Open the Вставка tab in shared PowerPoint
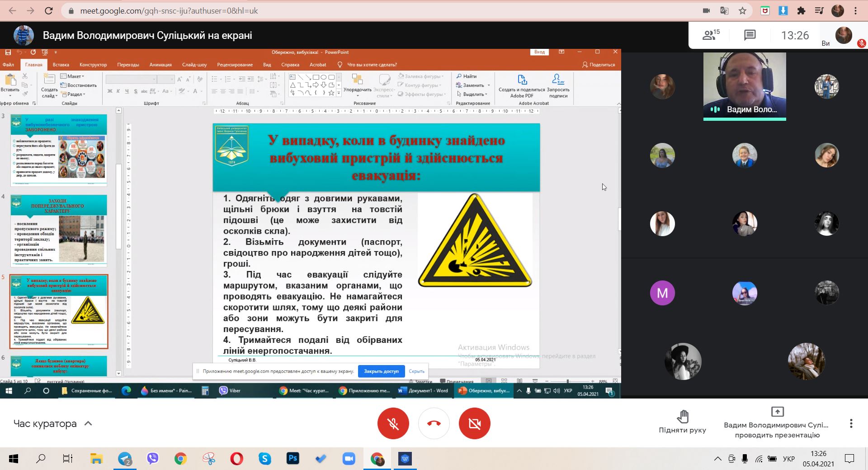Viewport: 868px width, 470px height. pyautogui.click(x=61, y=65)
